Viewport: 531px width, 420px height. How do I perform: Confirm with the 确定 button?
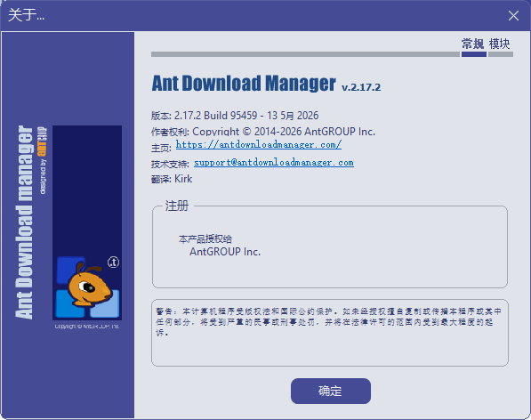tap(331, 391)
